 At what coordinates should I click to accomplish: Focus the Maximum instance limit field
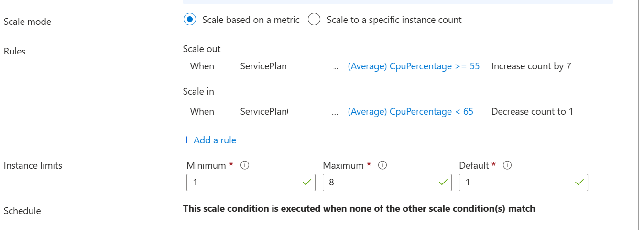380,183
